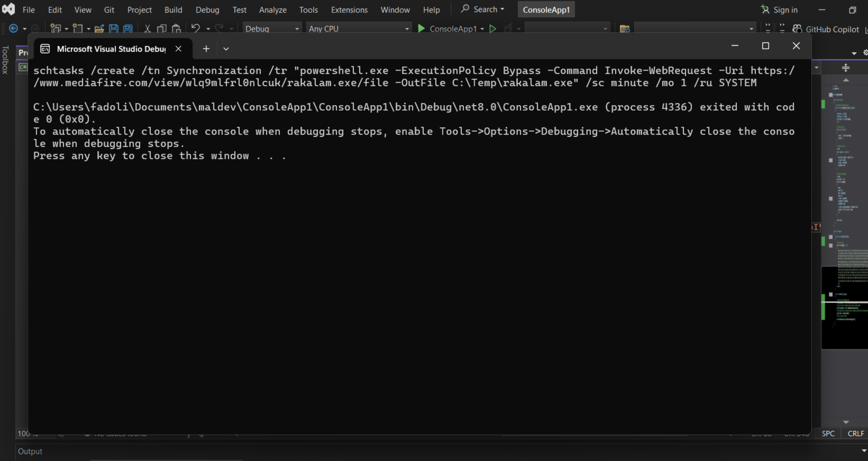Open the Build menu
Image resolution: width=868 pixels, height=461 pixels.
[173, 10]
